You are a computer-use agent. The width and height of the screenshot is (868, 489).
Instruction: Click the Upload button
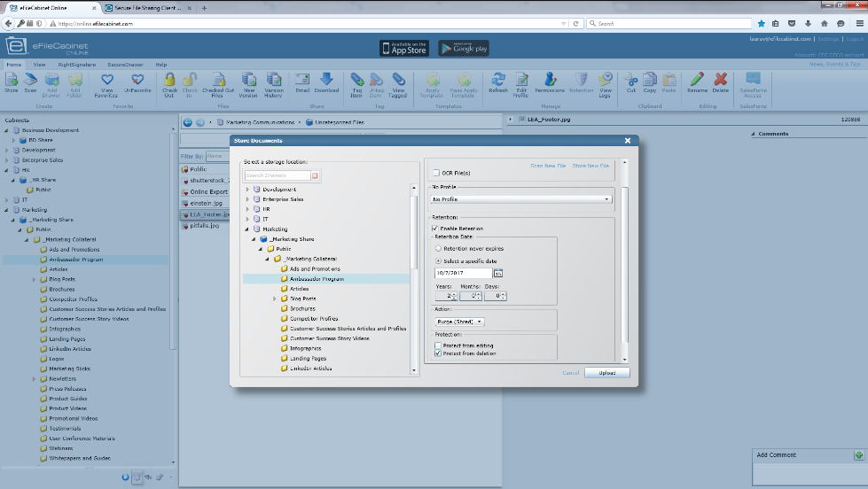tap(606, 373)
